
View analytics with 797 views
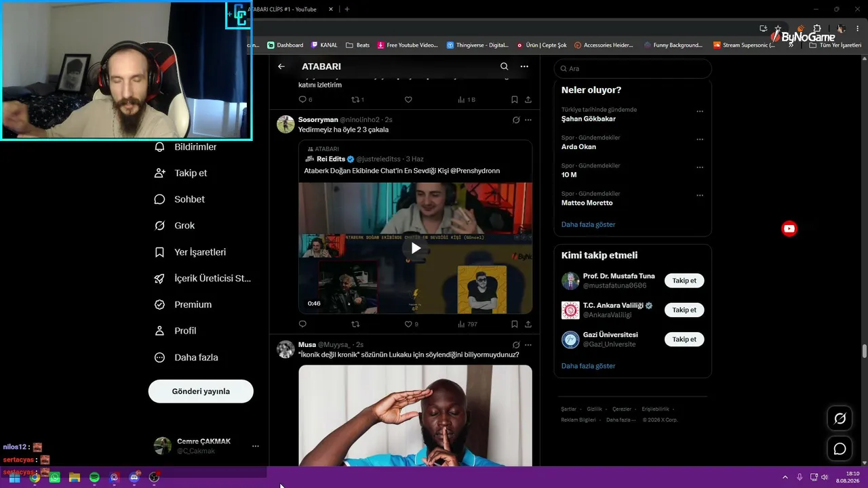point(467,324)
